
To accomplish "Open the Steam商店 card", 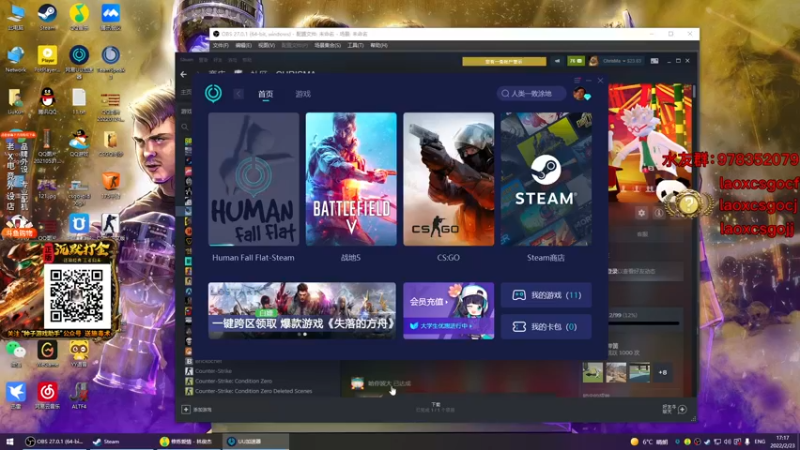I will click(x=546, y=179).
